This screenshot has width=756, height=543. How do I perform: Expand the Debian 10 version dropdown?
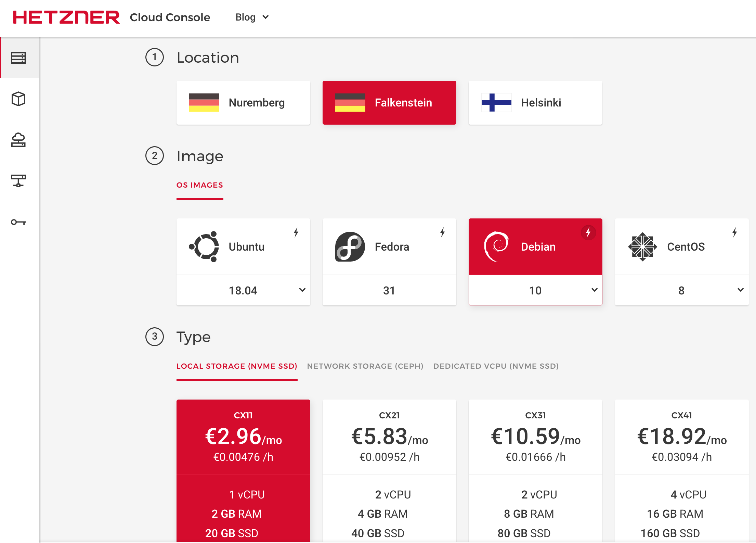[x=535, y=290]
